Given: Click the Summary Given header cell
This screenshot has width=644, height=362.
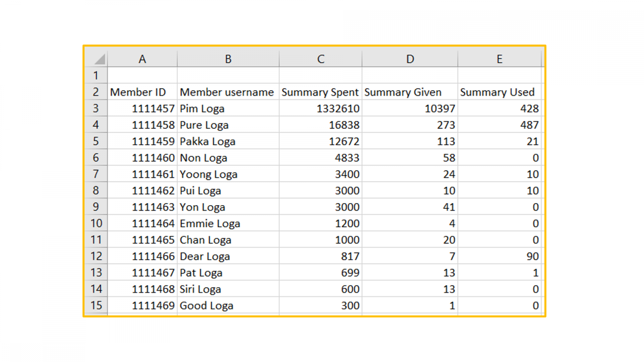Looking at the screenshot, I should pos(410,92).
